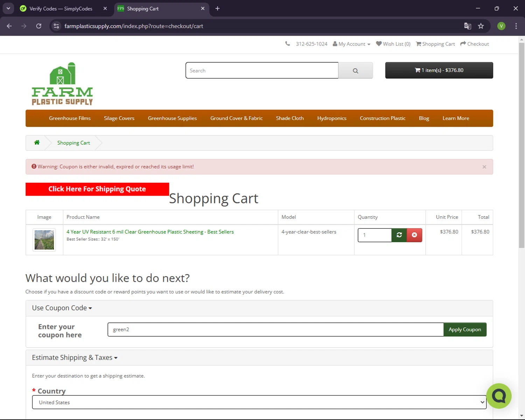The height and width of the screenshot is (420, 525).
Task: Click Here For Shipping Quote button
Action: pos(97,189)
